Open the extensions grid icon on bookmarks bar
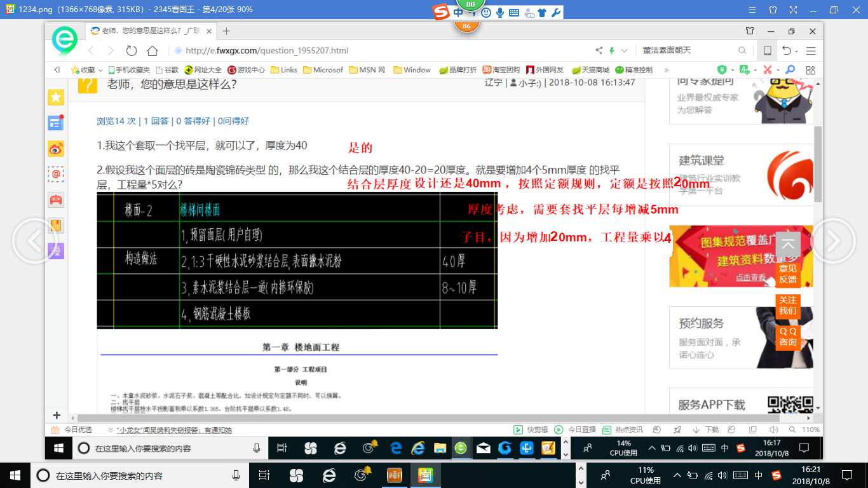 point(810,70)
